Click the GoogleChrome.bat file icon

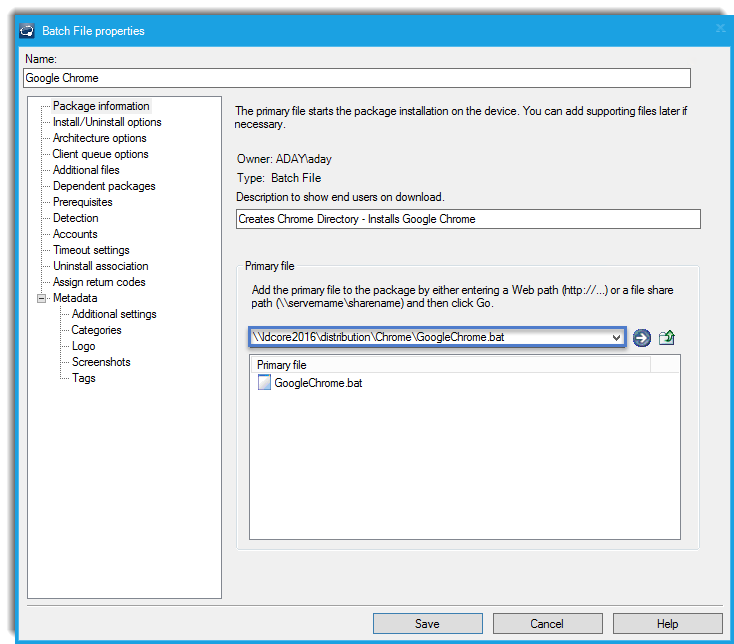tap(265, 383)
